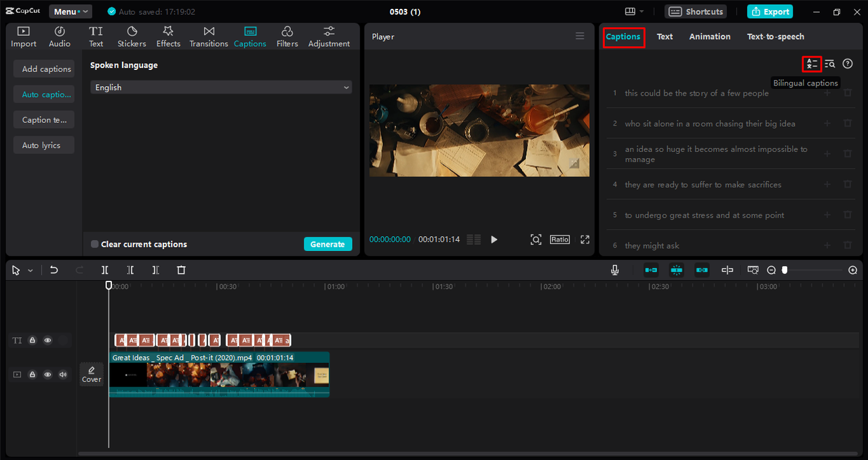Zoom out the timeline with the minus icon

pos(771,270)
